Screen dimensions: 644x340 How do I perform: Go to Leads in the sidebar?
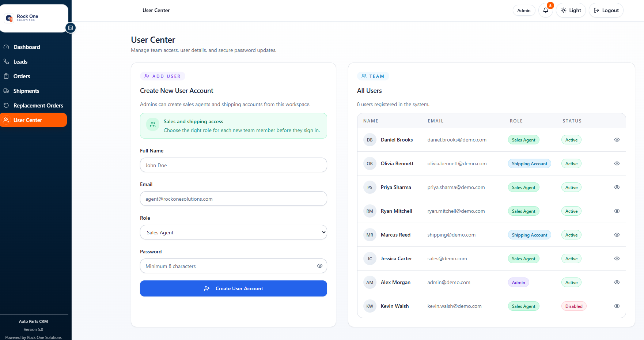34,61
